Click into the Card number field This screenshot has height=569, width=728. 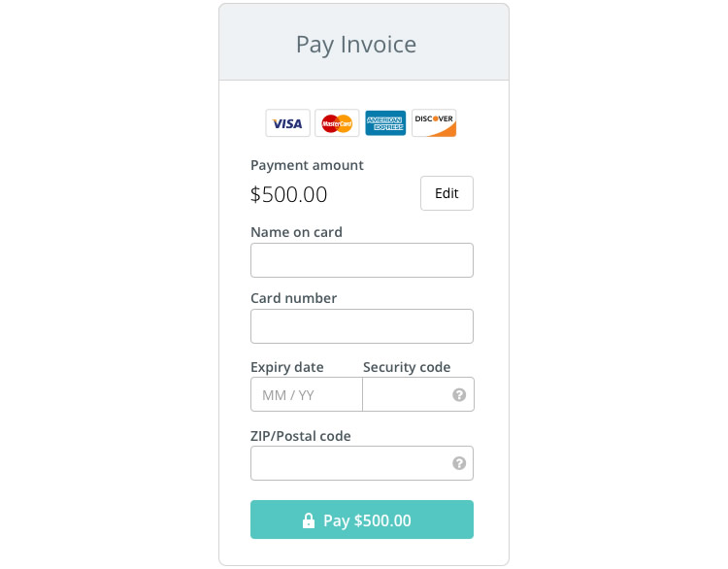click(x=362, y=326)
